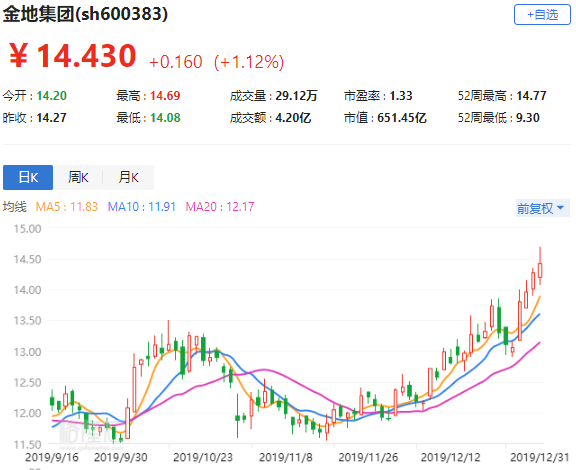Image resolution: width=576 pixels, height=470 pixels.
Task: Click the ¥14.430 current price
Action: click(73, 55)
